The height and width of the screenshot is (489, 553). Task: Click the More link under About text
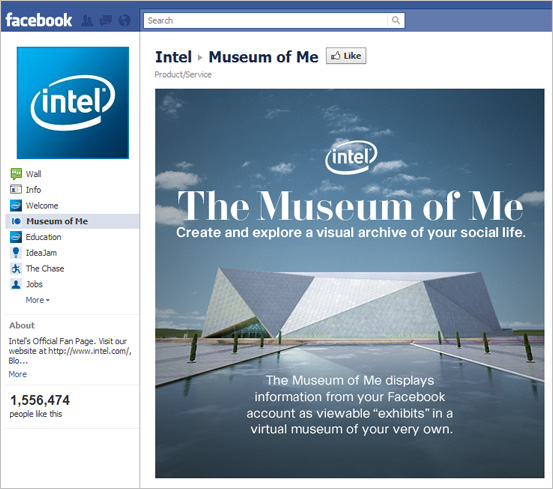(18, 374)
